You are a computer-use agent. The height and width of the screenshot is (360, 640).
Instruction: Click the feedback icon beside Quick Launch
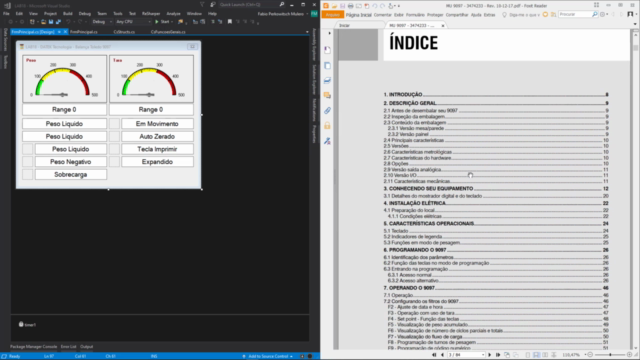pyautogui.click(x=213, y=4)
